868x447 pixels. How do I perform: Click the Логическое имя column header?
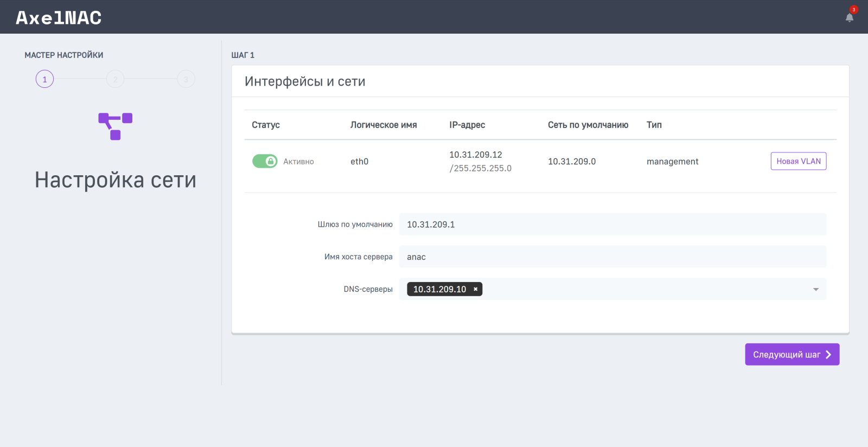tap(384, 125)
